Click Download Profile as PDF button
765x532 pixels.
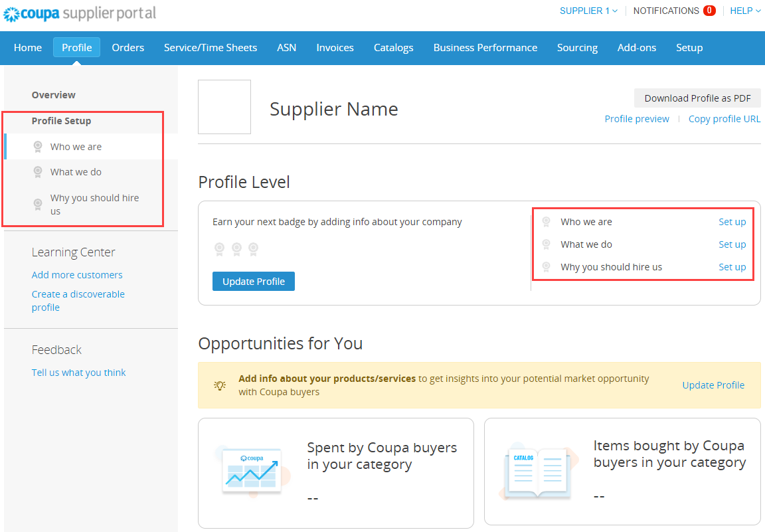point(697,98)
